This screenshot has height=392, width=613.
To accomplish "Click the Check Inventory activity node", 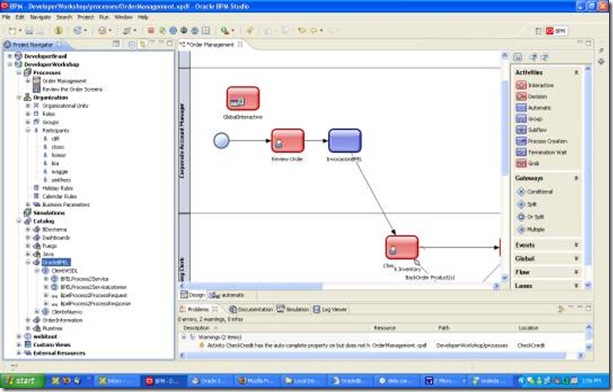I will (x=402, y=247).
